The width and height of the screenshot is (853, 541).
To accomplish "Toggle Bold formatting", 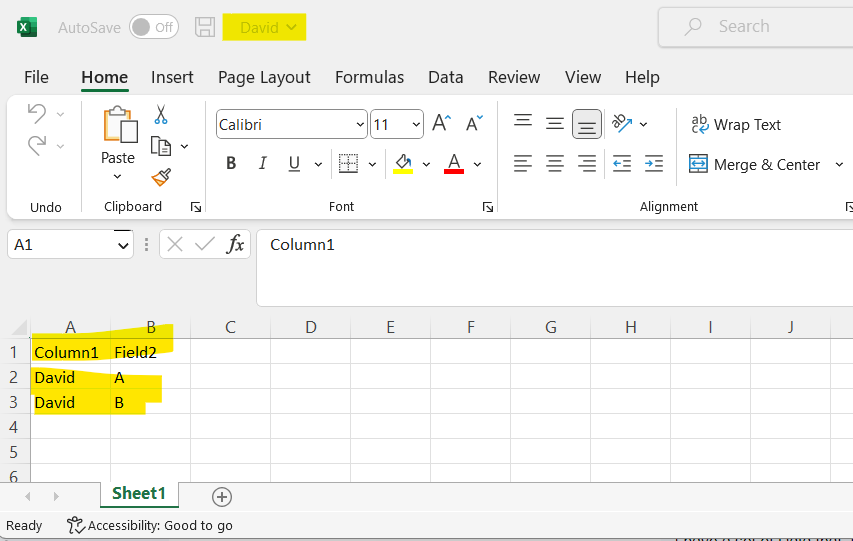I will coord(231,164).
